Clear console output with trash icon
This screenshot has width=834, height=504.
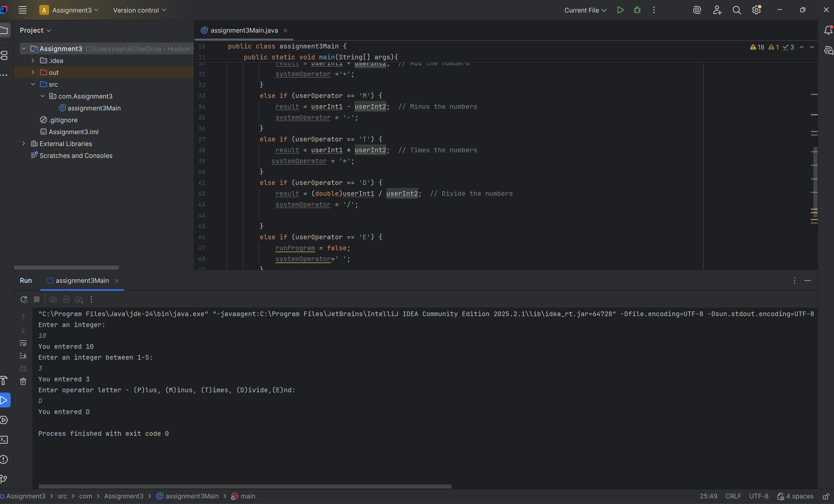coord(23,382)
